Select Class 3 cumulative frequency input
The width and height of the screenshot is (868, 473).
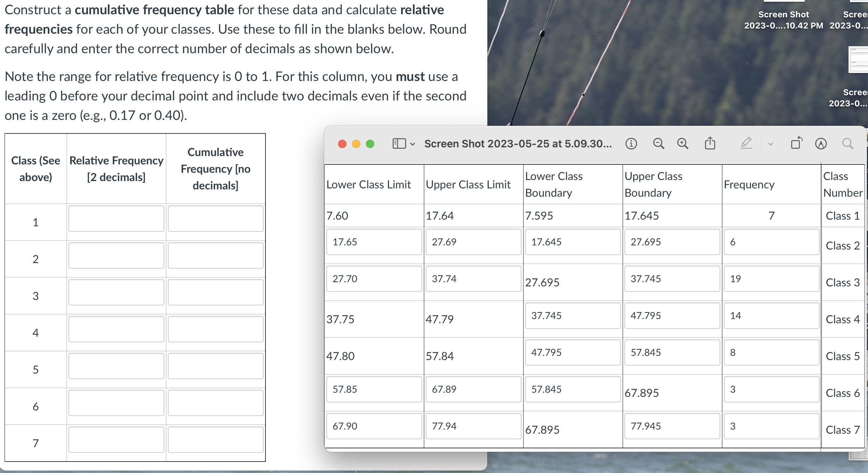(216, 292)
